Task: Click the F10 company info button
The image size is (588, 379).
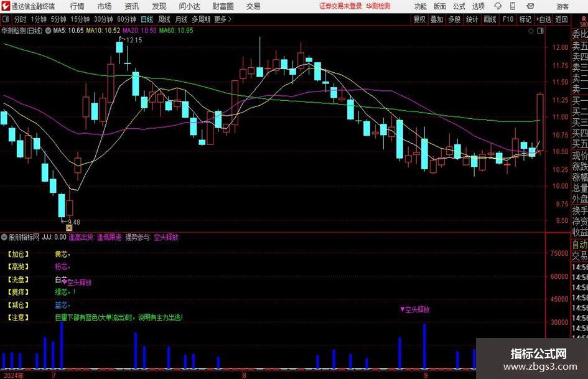Action: pyautogui.click(x=508, y=19)
